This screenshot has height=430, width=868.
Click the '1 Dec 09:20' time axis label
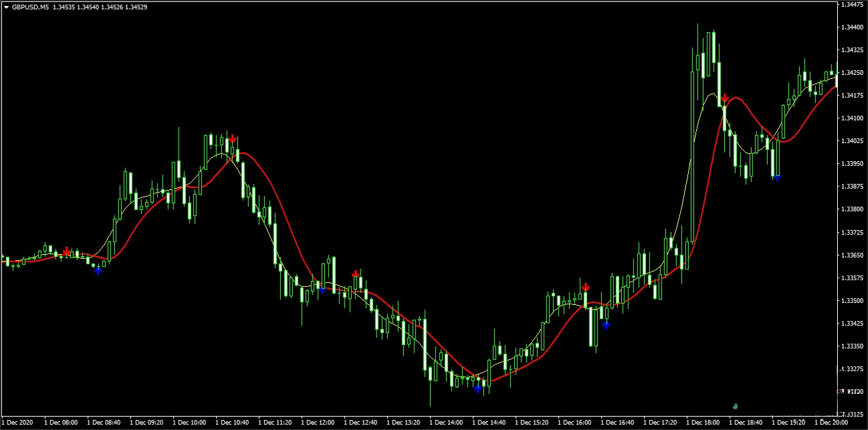[x=146, y=423]
